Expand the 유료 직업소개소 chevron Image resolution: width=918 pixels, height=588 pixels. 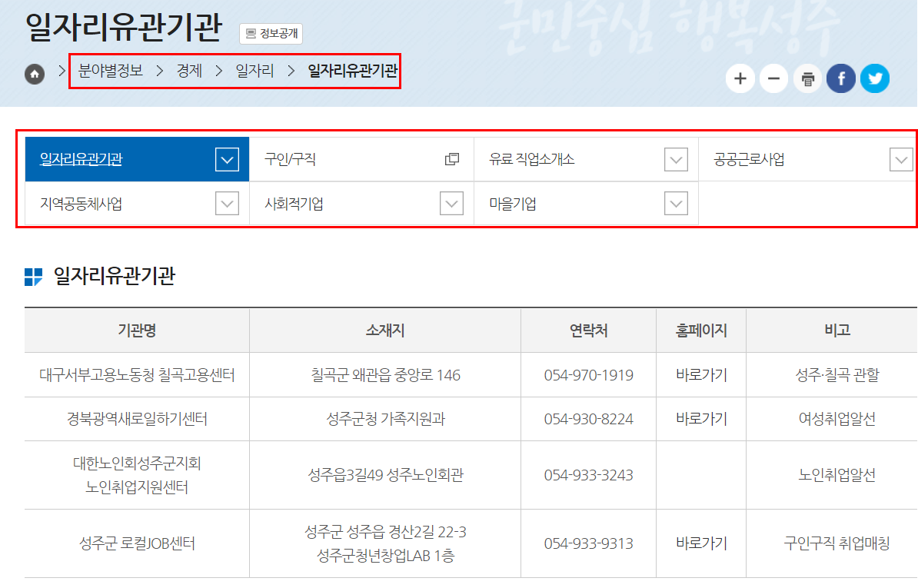pyautogui.click(x=677, y=160)
